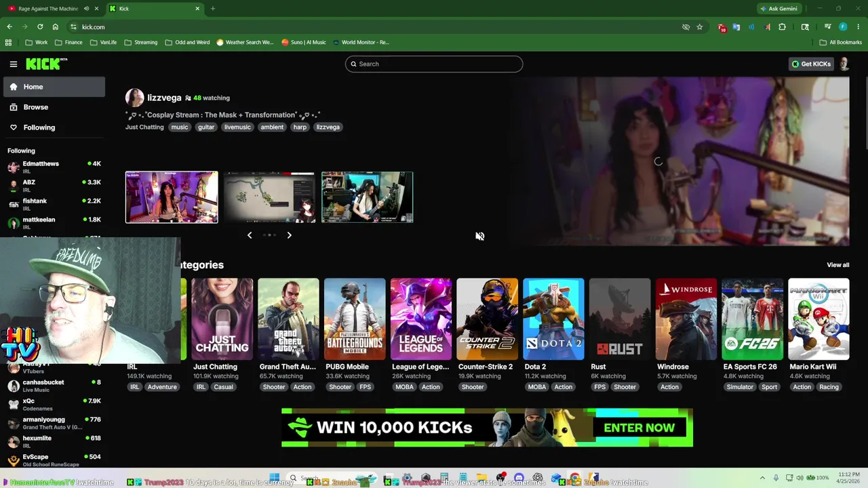Open the Finance bookmarks folder
Image resolution: width=868 pixels, height=488 pixels.
(x=68, y=42)
